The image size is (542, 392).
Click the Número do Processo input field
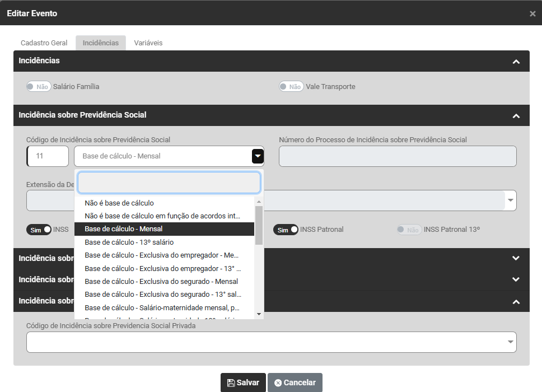(398, 156)
